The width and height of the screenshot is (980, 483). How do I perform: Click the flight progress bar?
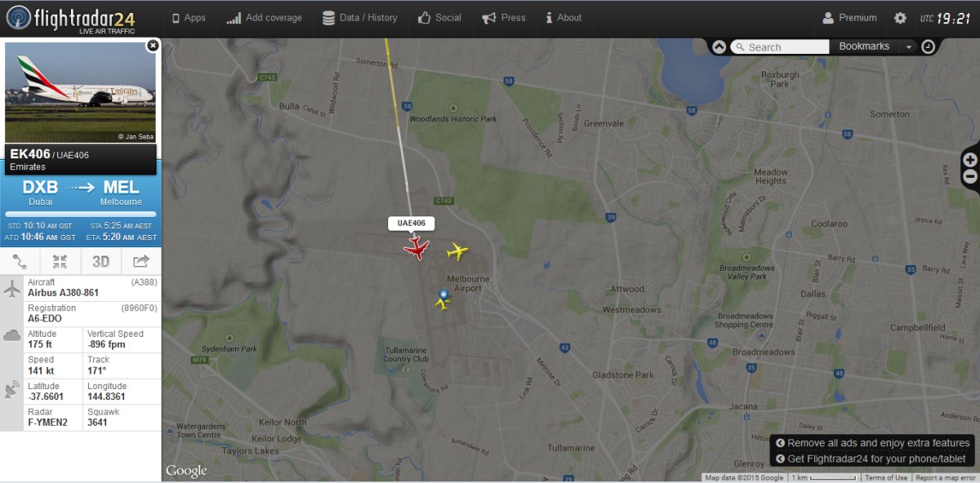pyautogui.click(x=81, y=214)
